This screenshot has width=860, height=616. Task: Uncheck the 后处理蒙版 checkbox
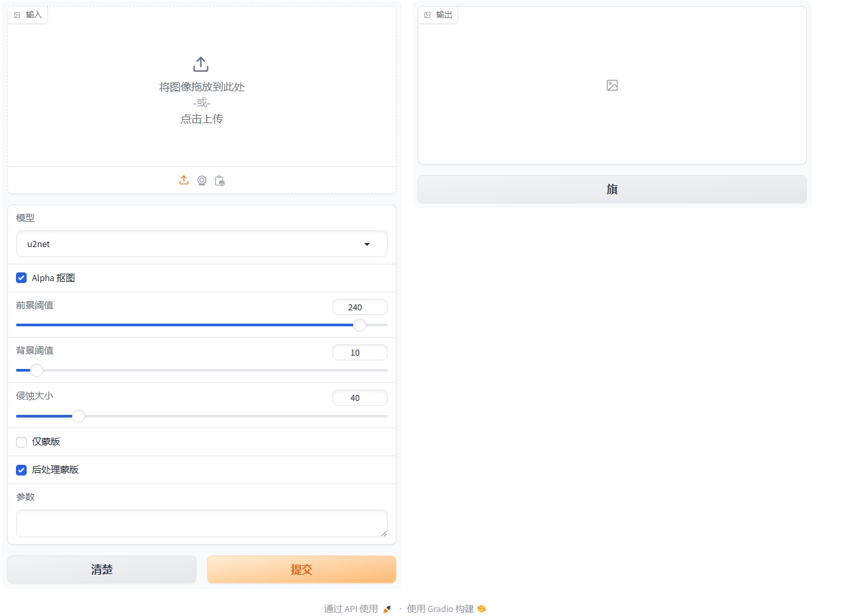(21, 469)
